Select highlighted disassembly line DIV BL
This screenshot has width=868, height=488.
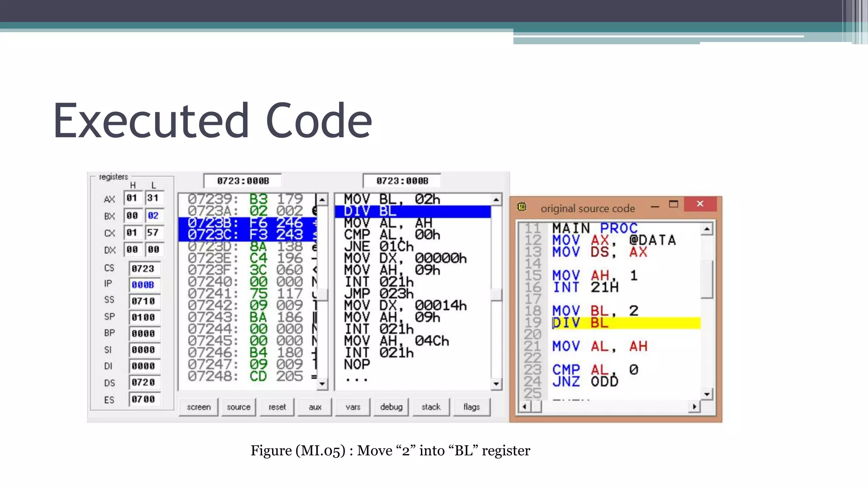click(412, 211)
